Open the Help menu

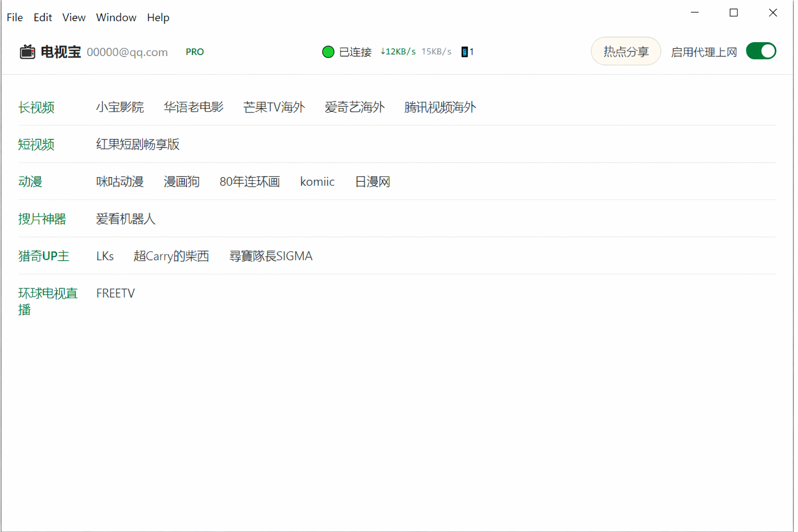click(158, 18)
